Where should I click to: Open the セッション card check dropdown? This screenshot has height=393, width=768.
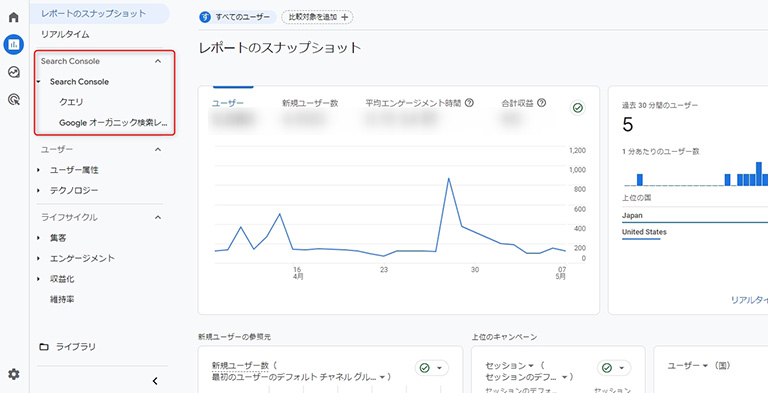[x=614, y=368]
